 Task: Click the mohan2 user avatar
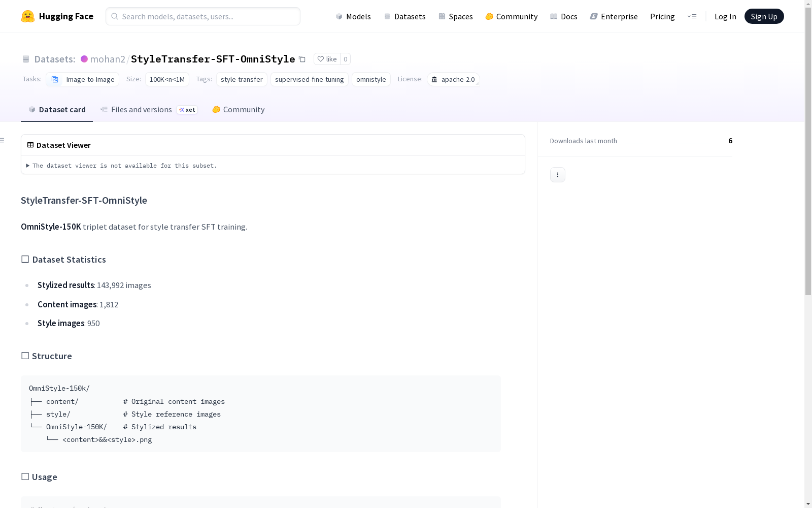click(84, 59)
